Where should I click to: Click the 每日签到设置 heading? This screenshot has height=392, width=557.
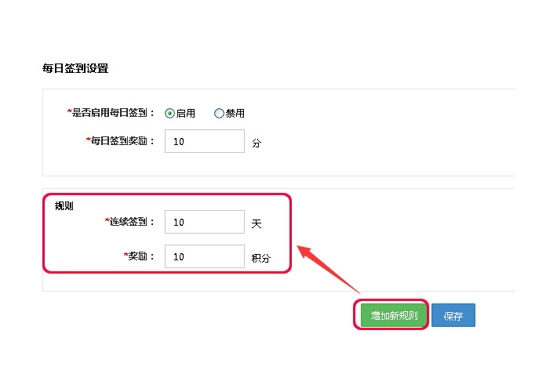pos(75,68)
